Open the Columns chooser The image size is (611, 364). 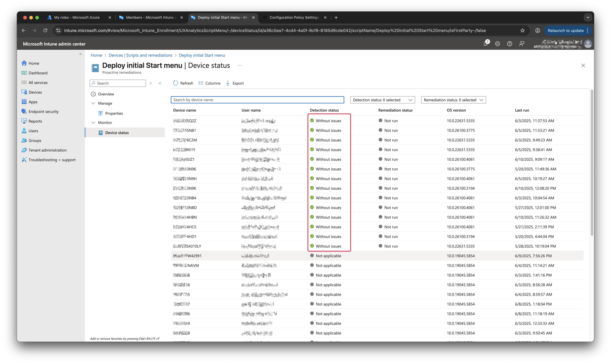click(x=209, y=83)
